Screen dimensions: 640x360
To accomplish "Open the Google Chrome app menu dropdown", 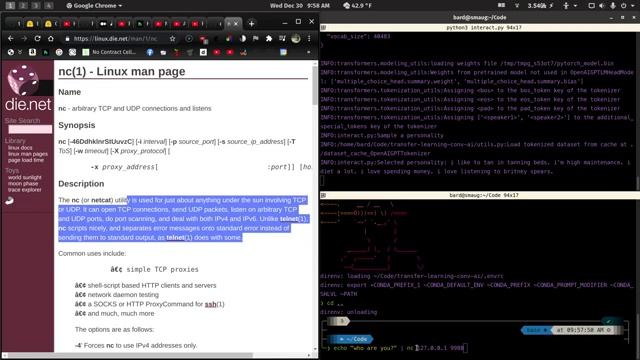I will coord(94,6).
